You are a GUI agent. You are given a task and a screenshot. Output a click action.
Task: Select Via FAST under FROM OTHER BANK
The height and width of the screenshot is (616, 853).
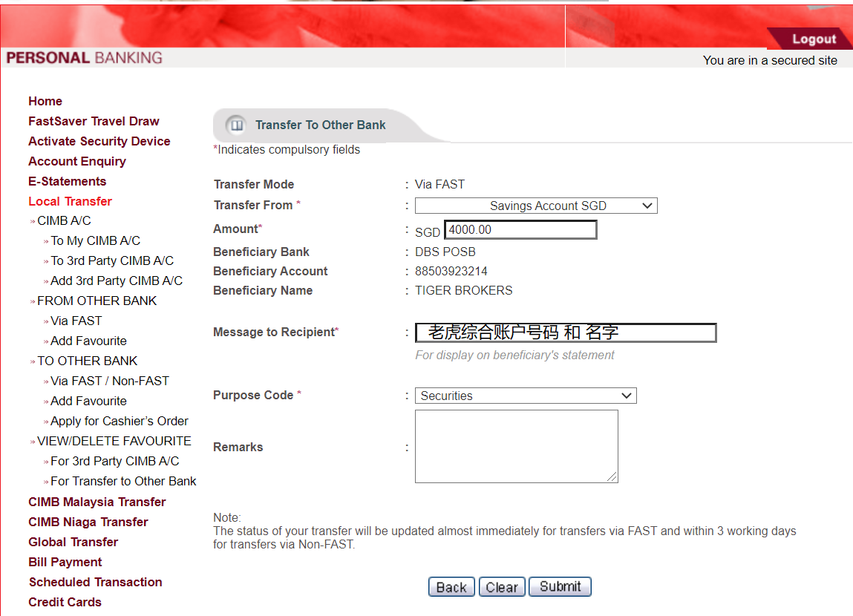[x=76, y=321]
